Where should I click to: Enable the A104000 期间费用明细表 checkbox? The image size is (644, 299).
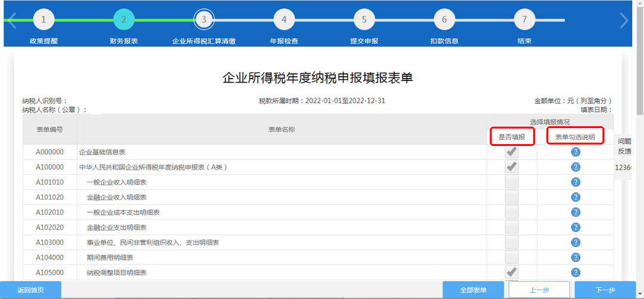(x=512, y=257)
